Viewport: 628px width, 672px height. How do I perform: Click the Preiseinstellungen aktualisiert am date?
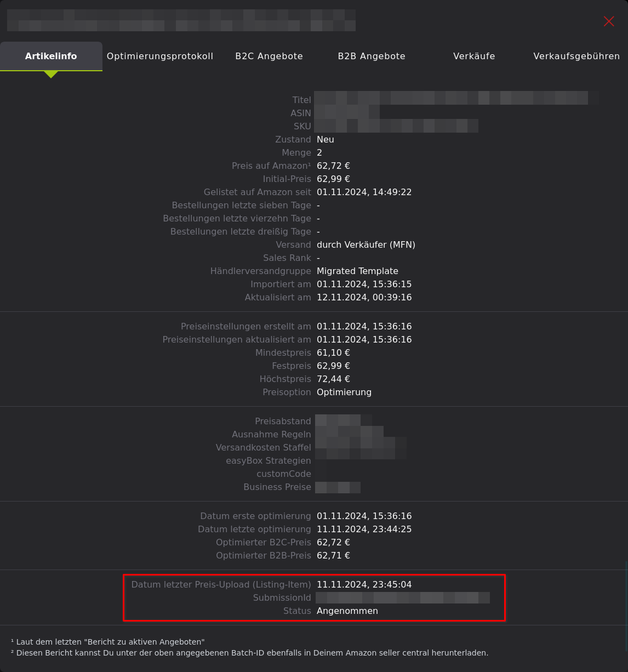(x=364, y=339)
